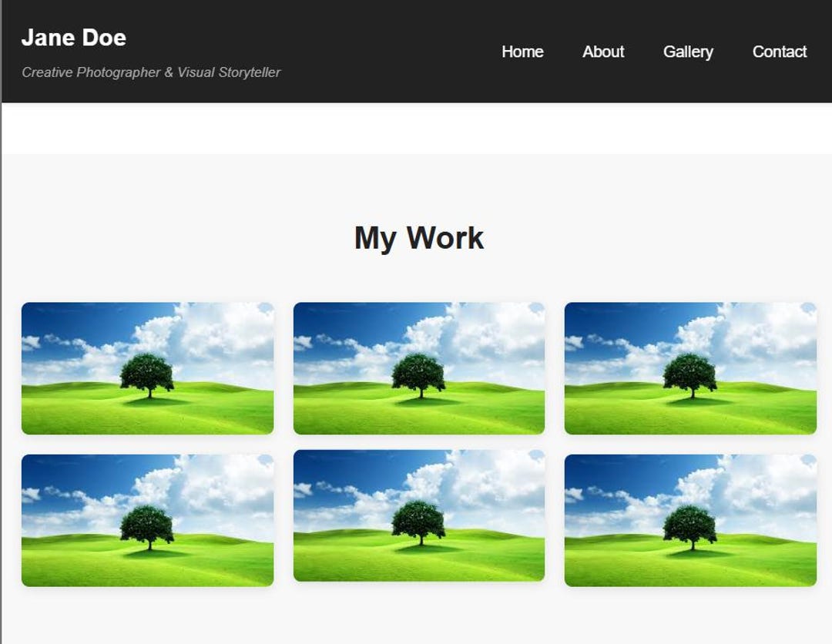Open the top-middle gallery photo
This screenshot has width=832, height=644.
419,368
